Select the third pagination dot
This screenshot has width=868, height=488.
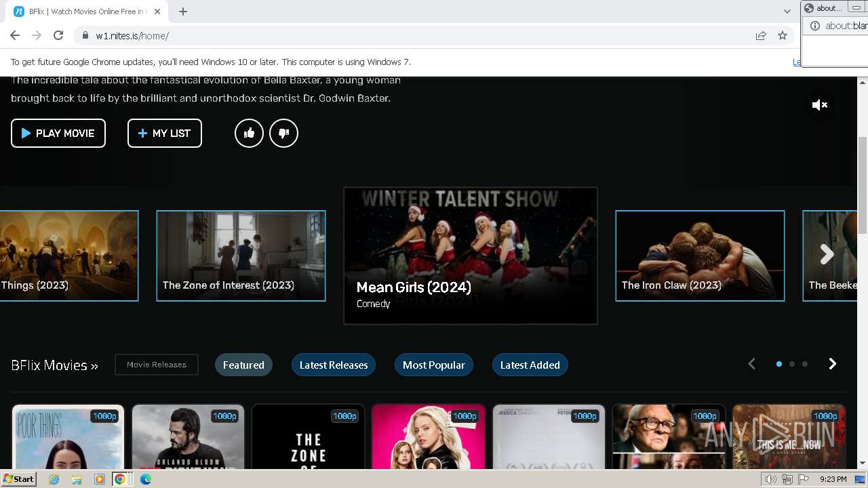pos(805,364)
